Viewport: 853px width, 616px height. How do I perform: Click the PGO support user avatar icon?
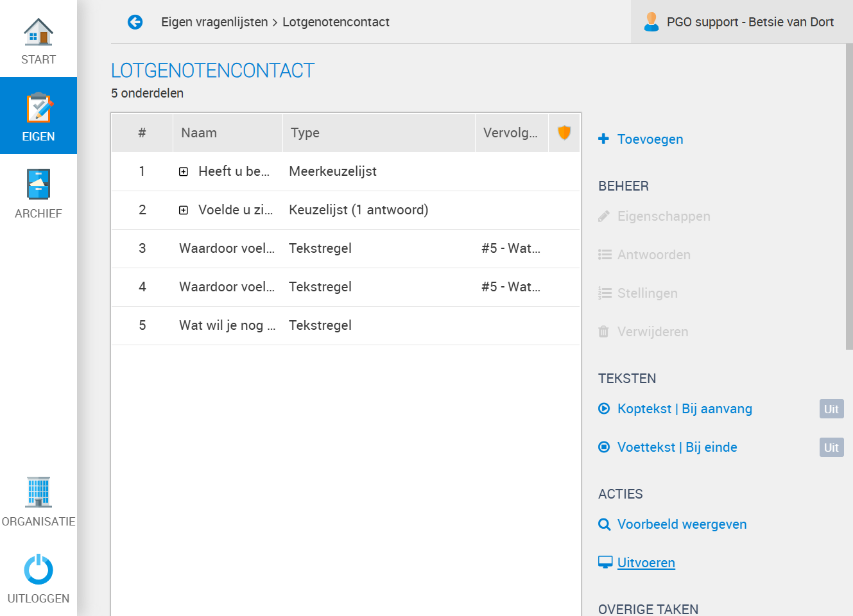pos(651,22)
